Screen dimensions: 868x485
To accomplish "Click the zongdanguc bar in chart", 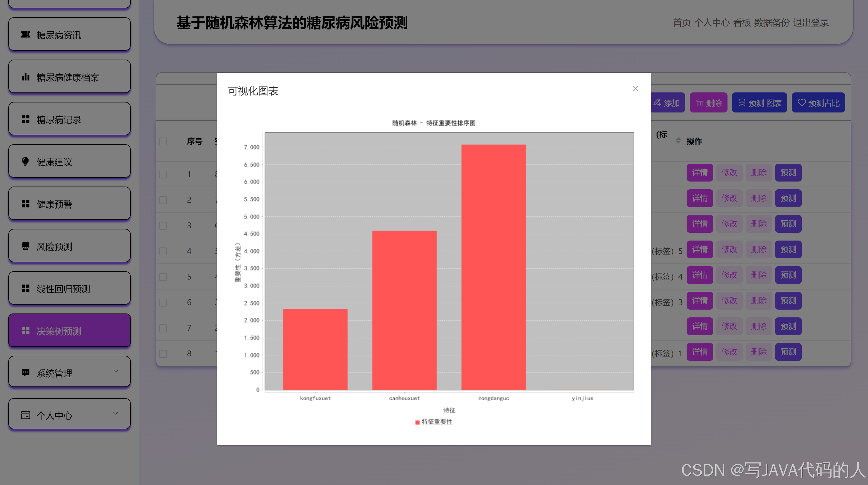I will [x=494, y=267].
